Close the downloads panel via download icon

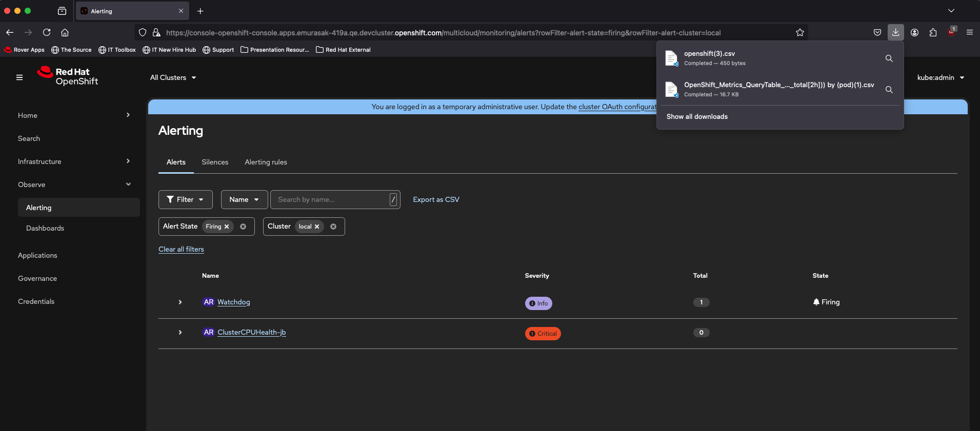click(x=895, y=32)
